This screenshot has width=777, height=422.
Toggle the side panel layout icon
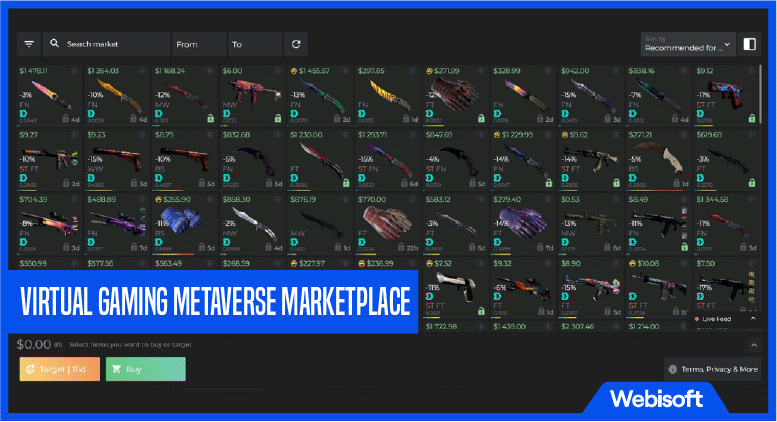pos(750,44)
